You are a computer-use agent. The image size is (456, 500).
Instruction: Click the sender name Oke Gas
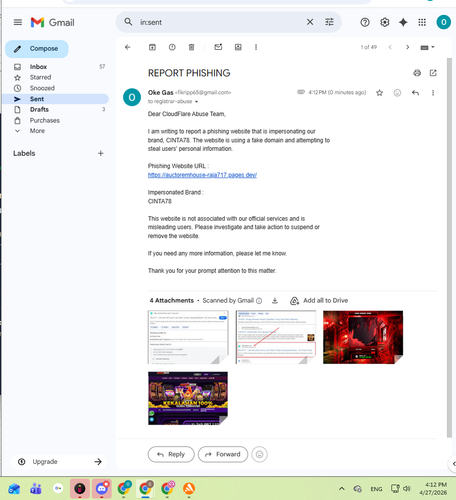(161, 92)
